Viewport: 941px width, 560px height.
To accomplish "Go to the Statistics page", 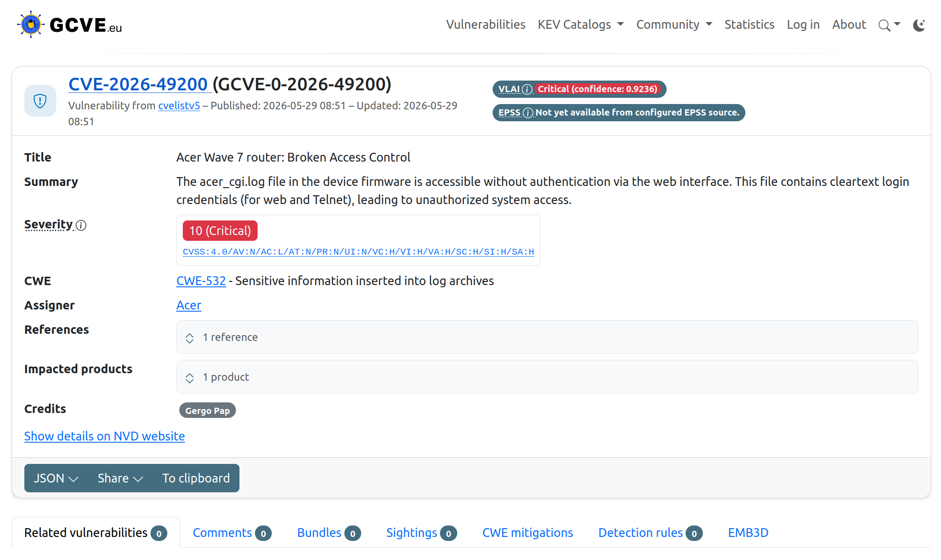I will coord(749,24).
